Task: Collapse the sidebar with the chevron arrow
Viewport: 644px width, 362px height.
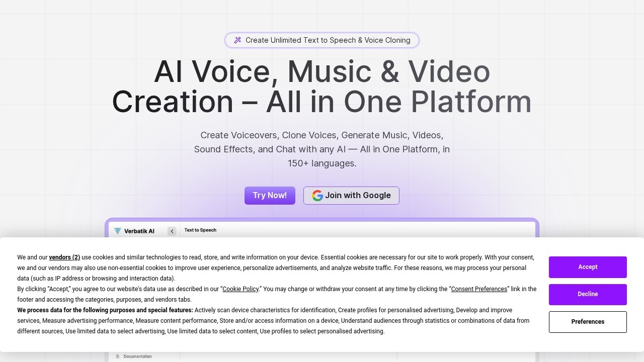Action: pyautogui.click(x=172, y=231)
